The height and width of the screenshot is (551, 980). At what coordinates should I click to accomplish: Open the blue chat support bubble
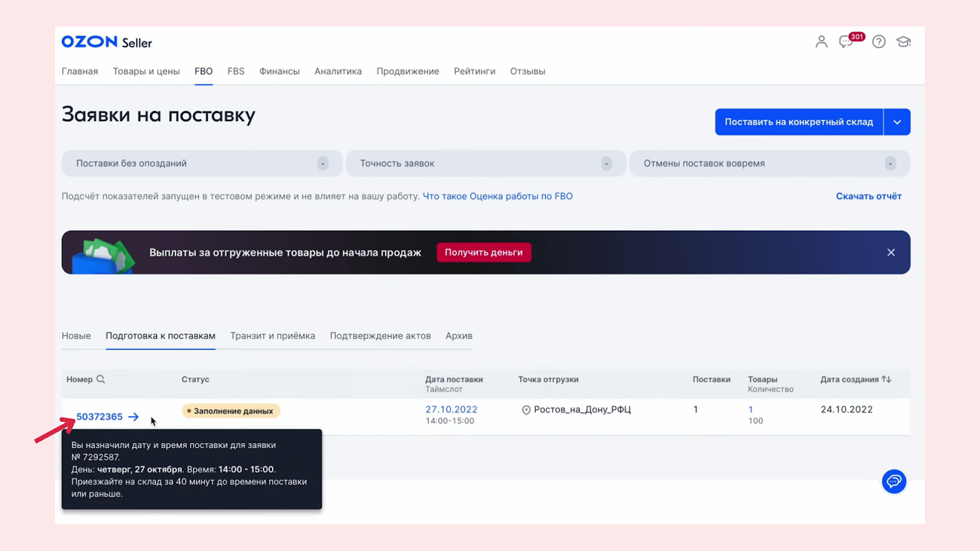click(894, 481)
